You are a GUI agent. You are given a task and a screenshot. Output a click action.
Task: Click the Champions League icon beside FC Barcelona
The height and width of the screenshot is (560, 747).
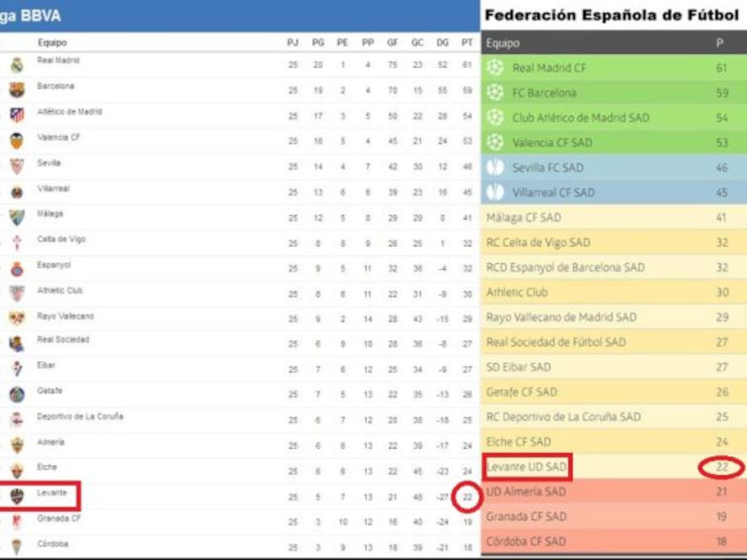(x=496, y=93)
